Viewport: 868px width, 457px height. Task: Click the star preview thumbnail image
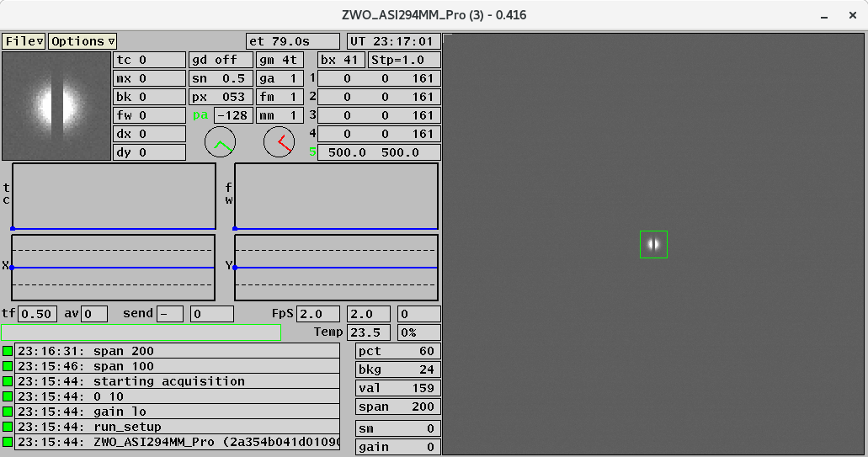[56, 106]
